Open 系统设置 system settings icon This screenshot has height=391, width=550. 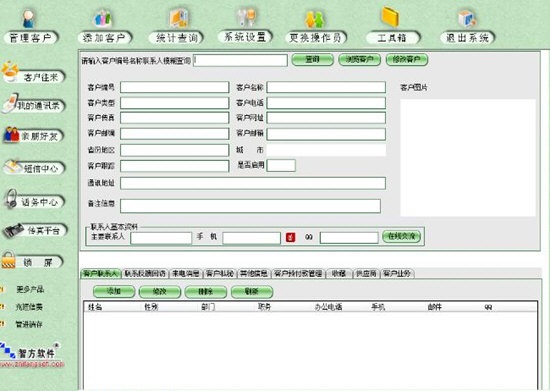point(246,17)
